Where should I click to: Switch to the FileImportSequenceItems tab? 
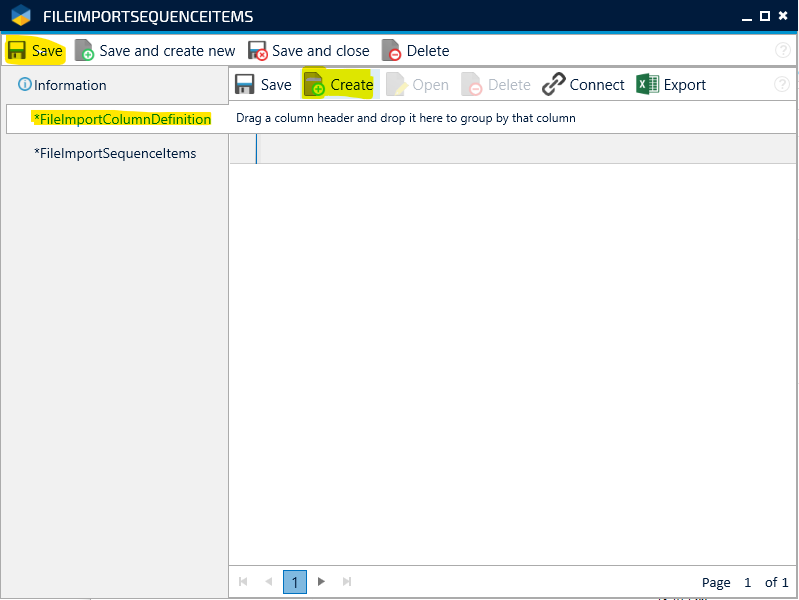click(115, 153)
